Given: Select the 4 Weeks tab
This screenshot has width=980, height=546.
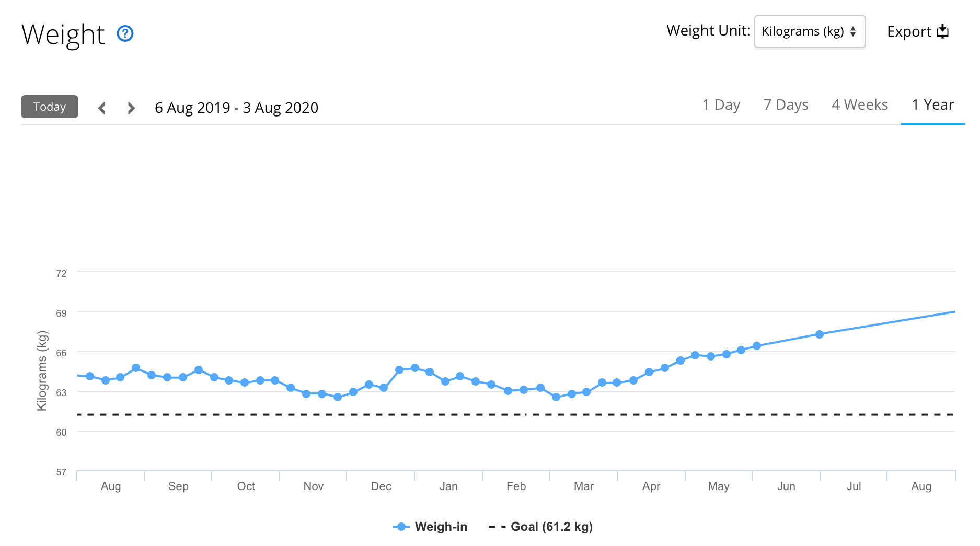Looking at the screenshot, I should (860, 105).
